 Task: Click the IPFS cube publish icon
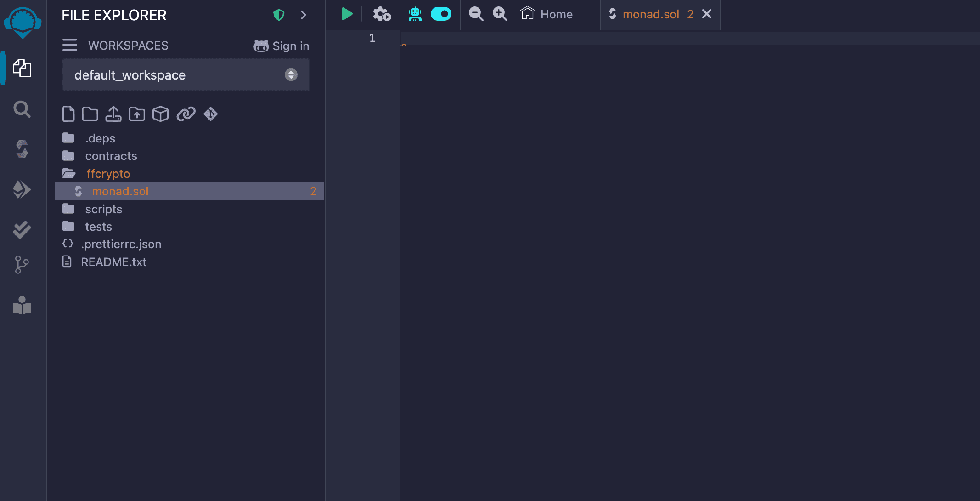pos(161,114)
